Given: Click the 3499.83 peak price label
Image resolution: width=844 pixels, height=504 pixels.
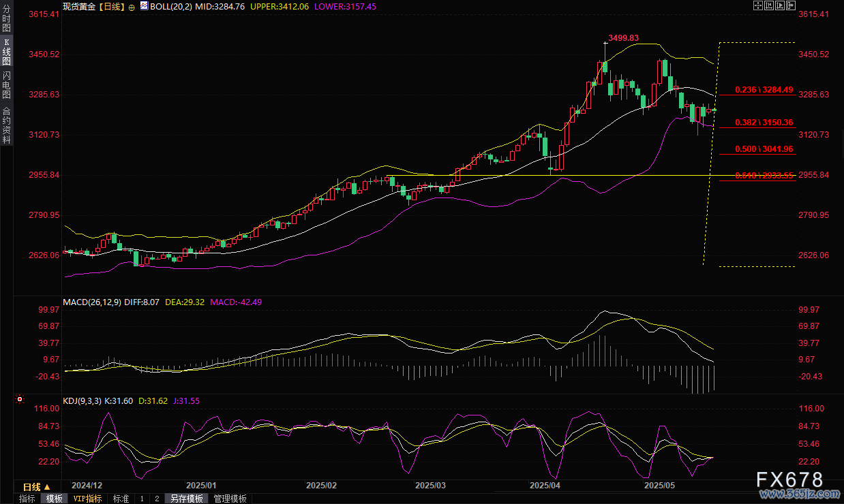Looking at the screenshot, I should pos(624,37).
